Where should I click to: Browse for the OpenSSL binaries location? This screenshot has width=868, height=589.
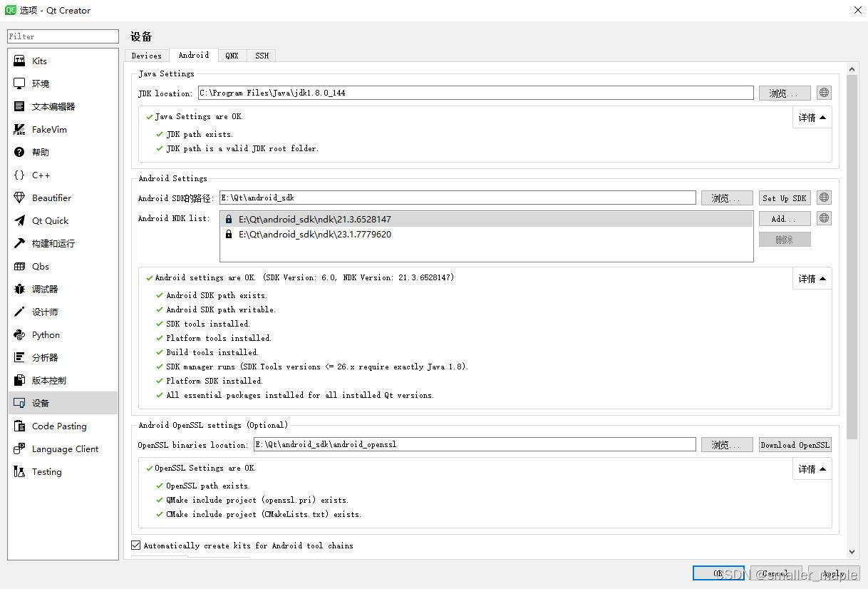click(x=727, y=445)
